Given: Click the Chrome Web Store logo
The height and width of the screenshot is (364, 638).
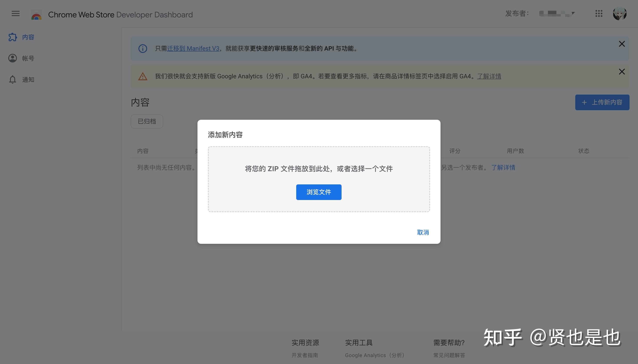Looking at the screenshot, I should click(36, 14).
